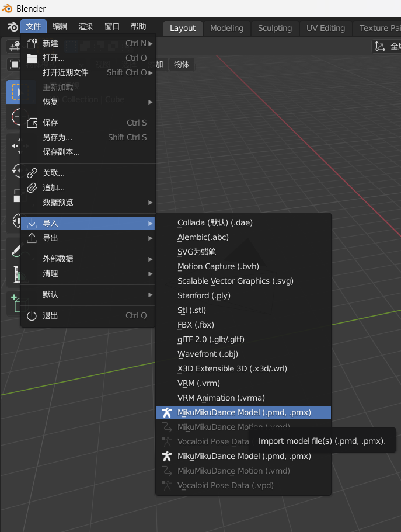Image resolution: width=401 pixels, height=532 pixels.
Task: Expand the 清理 submenu arrow
Action: point(150,274)
